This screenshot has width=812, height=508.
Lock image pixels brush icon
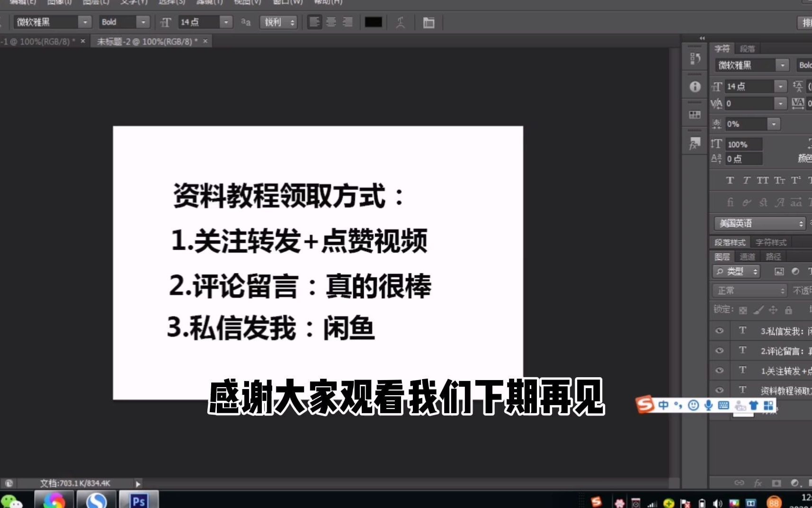(758, 310)
